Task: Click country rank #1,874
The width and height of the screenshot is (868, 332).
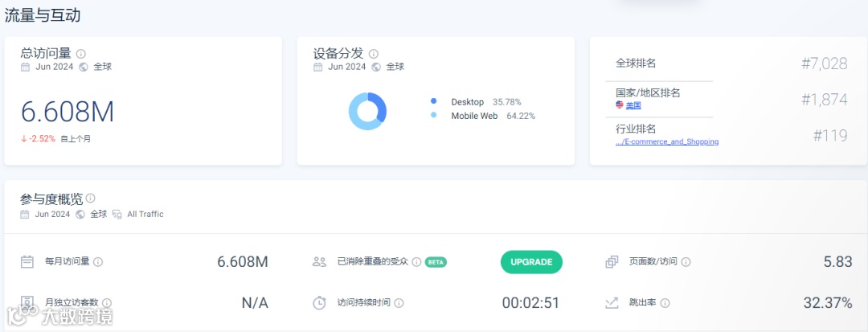Action: 825,100
